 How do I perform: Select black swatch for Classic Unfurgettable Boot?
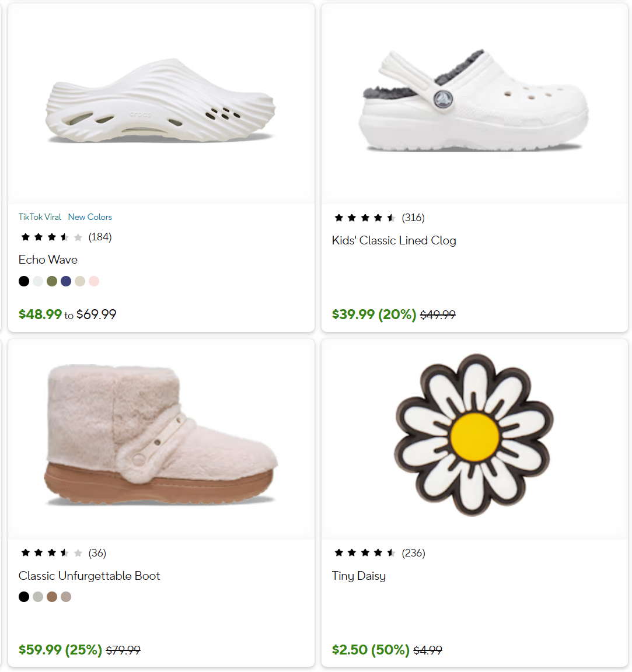point(24,597)
